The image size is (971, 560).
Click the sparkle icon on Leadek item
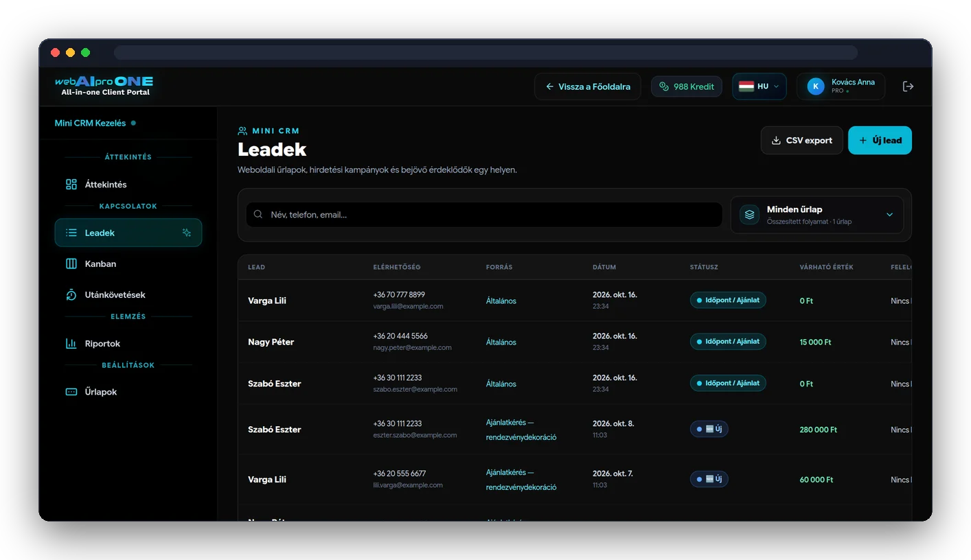click(x=186, y=233)
